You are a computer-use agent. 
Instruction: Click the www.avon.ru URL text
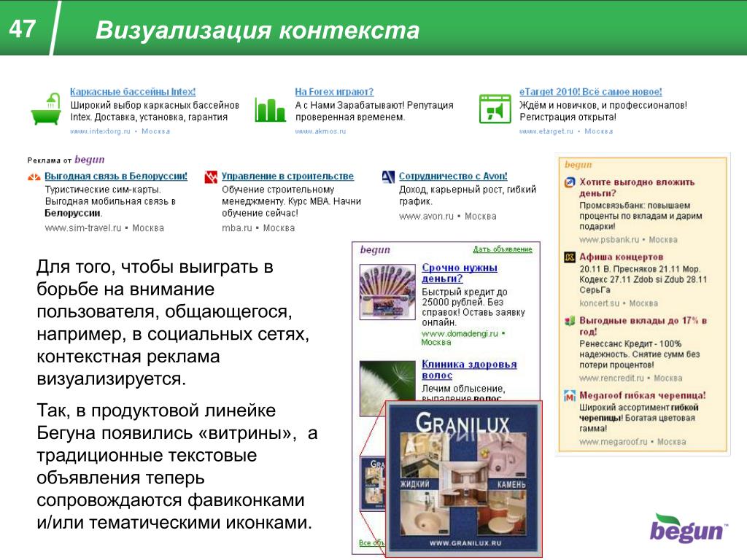426,216
